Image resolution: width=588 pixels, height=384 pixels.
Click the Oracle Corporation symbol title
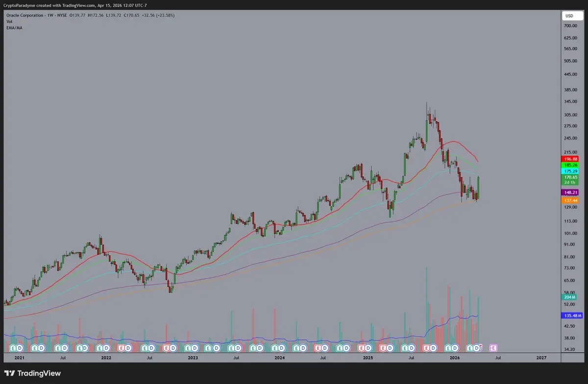pos(24,15)
